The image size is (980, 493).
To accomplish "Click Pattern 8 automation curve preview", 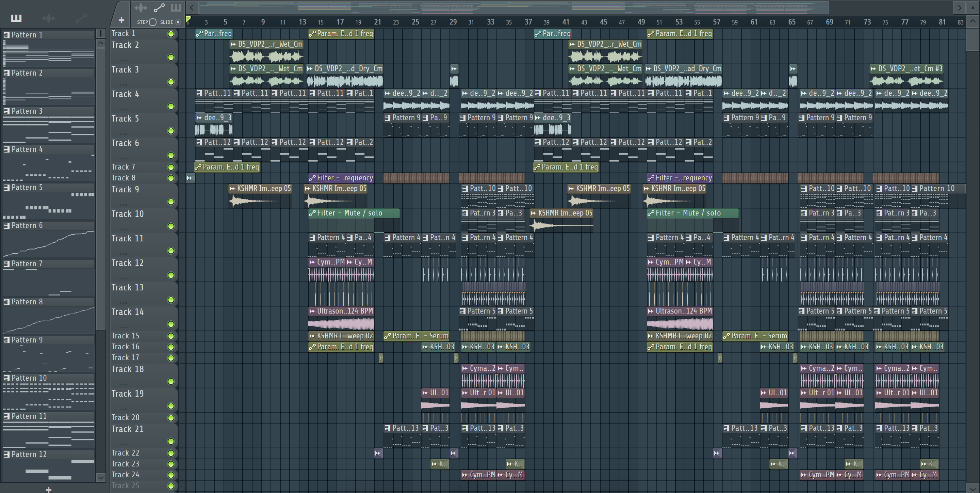I will (x=49, y=320).
